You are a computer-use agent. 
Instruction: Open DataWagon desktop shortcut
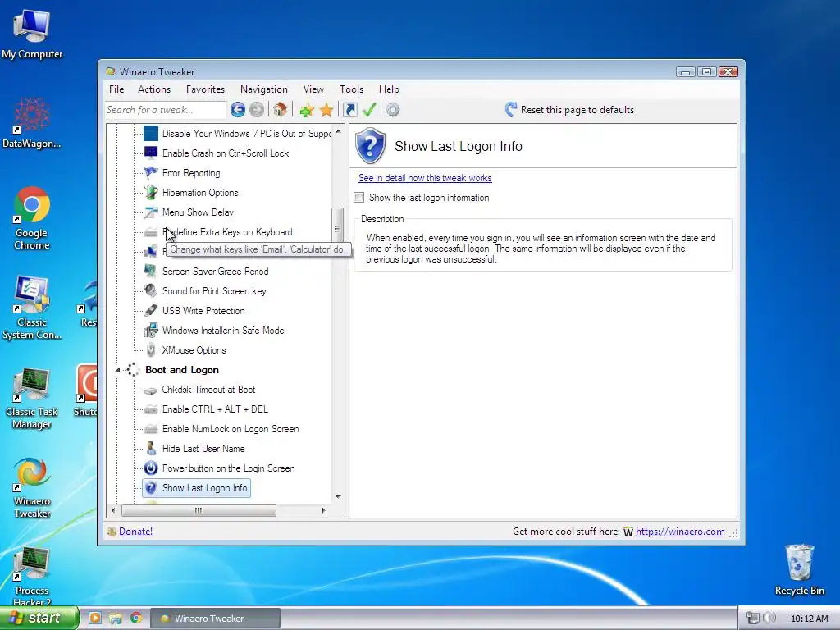pyautogui.click(x=32, y=123)
